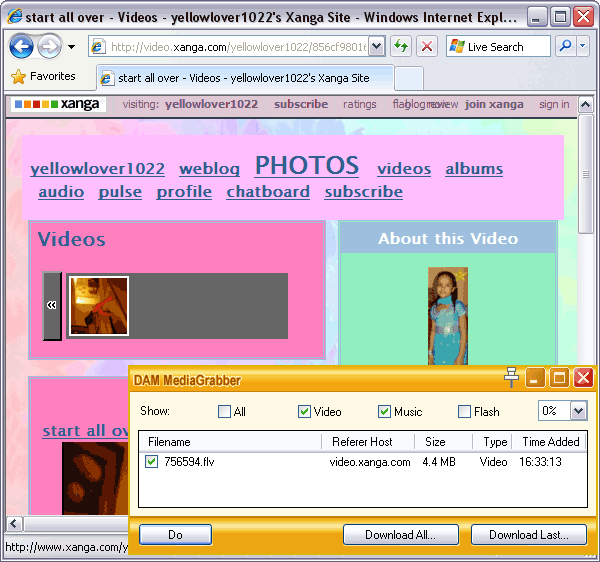Open the chatboard navigation link
600x562 pixels.
point(268,192)
